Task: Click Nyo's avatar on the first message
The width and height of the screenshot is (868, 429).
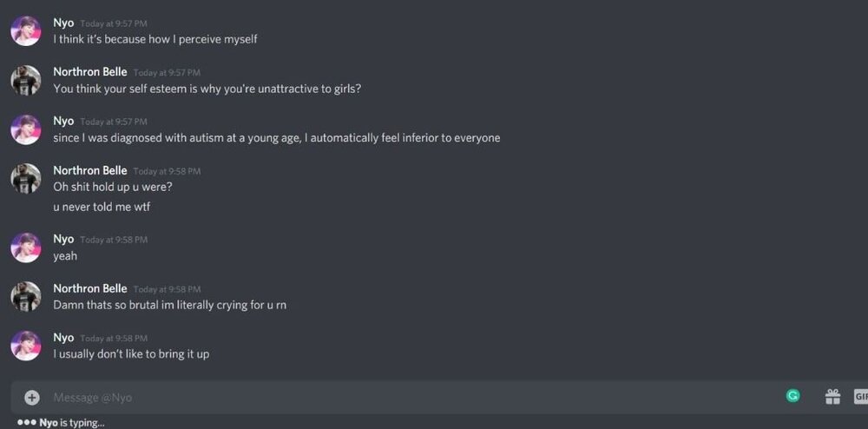Action: coord(25,31)
